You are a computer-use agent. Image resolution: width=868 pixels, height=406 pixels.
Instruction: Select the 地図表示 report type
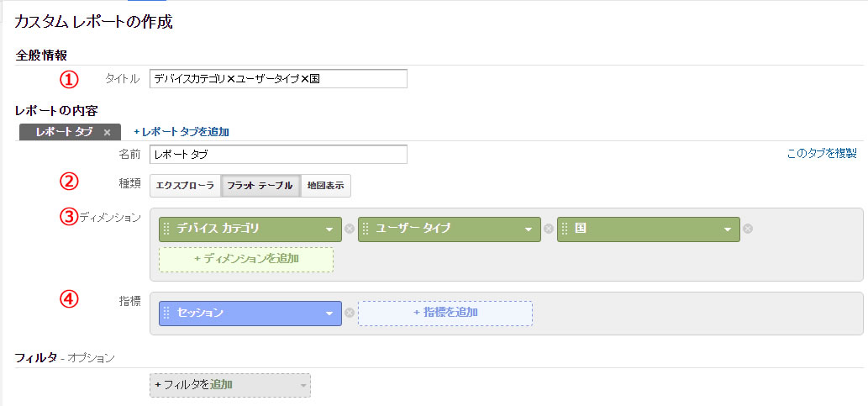point(325,186)
